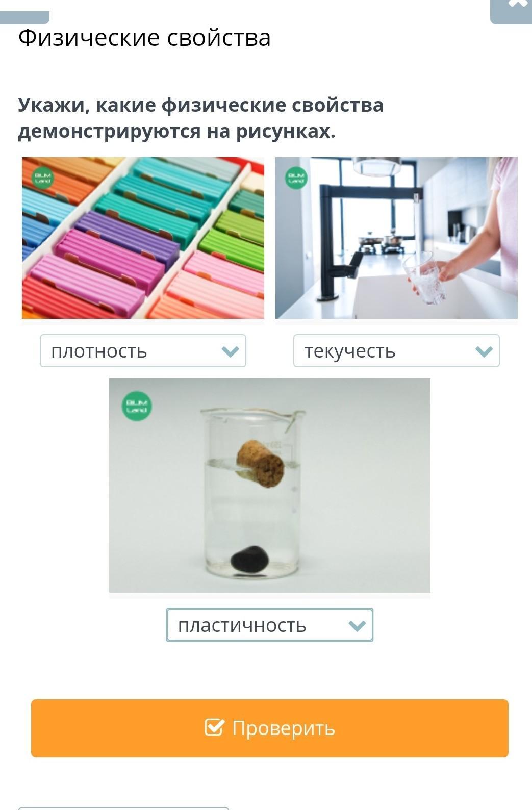Close the quiz with the X button
This screenshot has width=532, height=810.
click(x=512, y=10)
